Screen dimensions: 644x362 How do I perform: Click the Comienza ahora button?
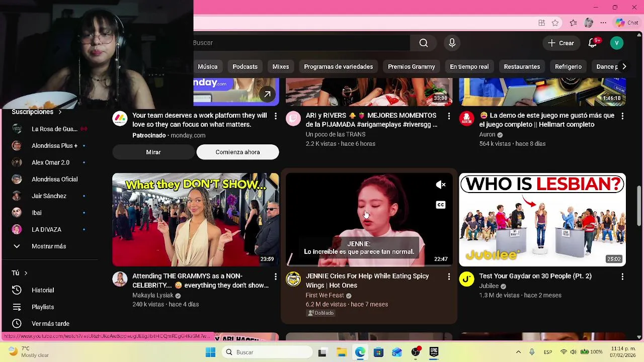click(237, 152)
